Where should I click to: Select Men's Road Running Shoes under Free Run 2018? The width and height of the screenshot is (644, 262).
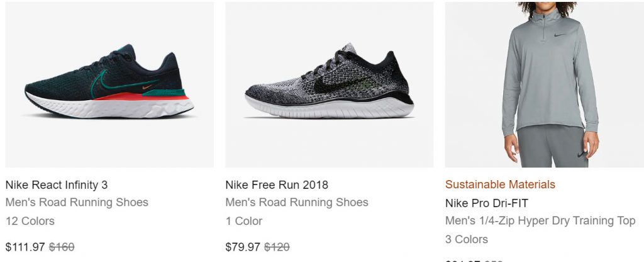(297, 202)
